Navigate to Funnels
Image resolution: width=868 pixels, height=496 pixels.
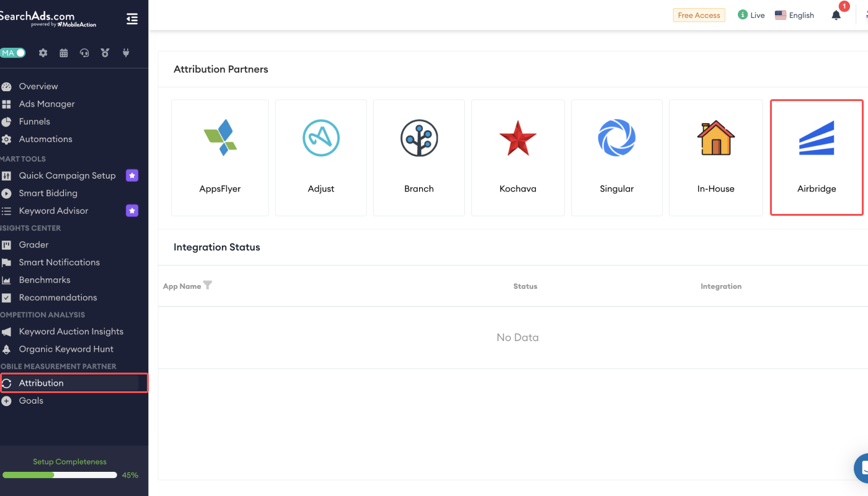coord(35,122)
